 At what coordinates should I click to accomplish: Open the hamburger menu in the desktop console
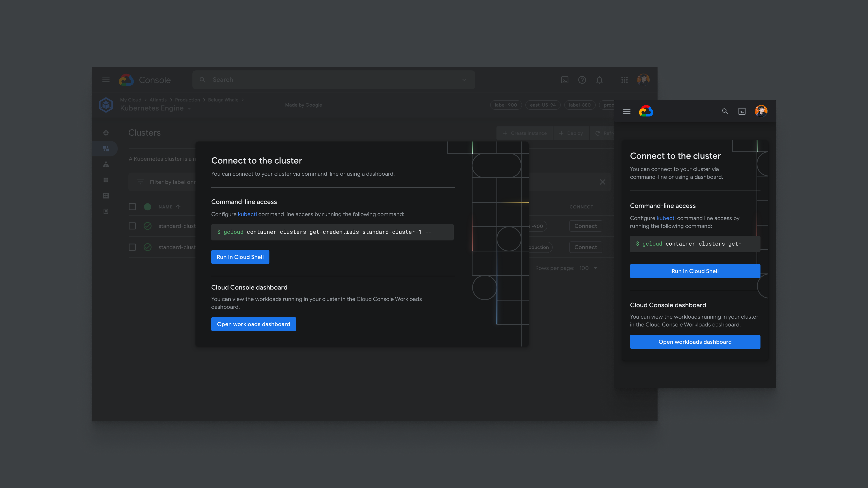point(106,80)
